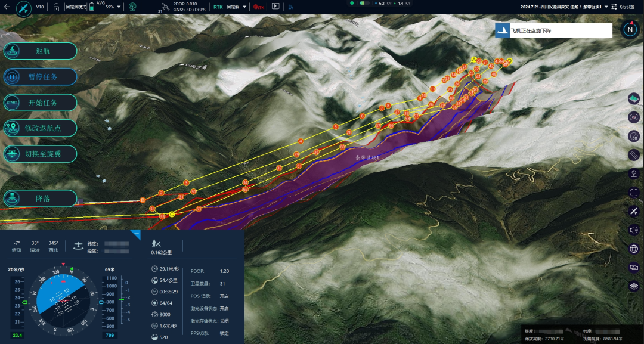This screenshot has height=344, width=644.
Task: Click the globe map icon in sidebar
Action: [x=634, y=249]
